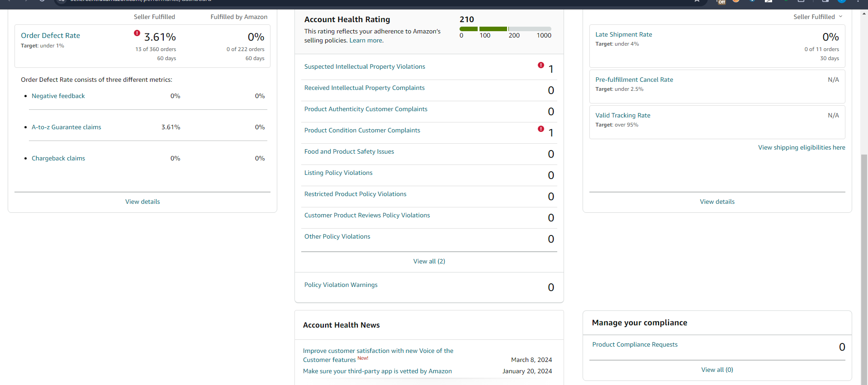Image resolution: width=868 pixels, height=385 pixels.
Task: Open A-to-z Guarantee claims
Action: point(66,127)
